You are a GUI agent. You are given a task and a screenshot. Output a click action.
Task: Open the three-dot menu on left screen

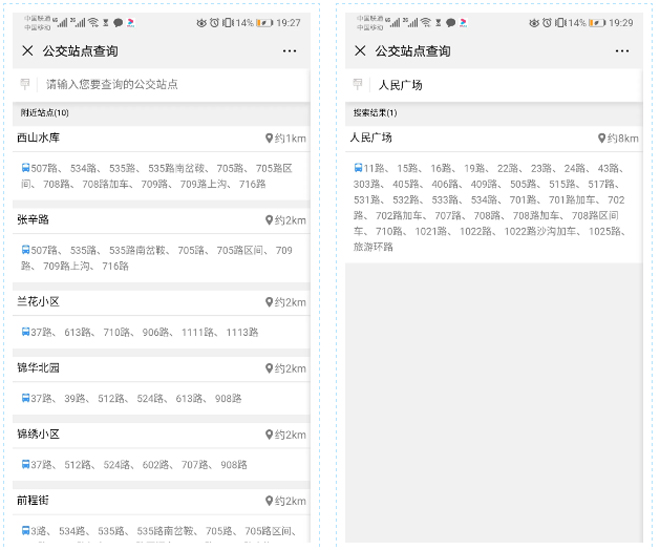point(289,51)
